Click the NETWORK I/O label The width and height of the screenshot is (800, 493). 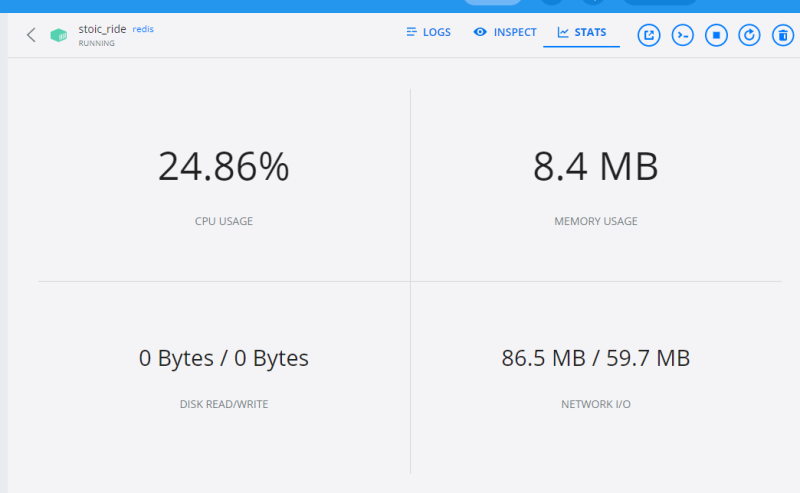[595, 404]
